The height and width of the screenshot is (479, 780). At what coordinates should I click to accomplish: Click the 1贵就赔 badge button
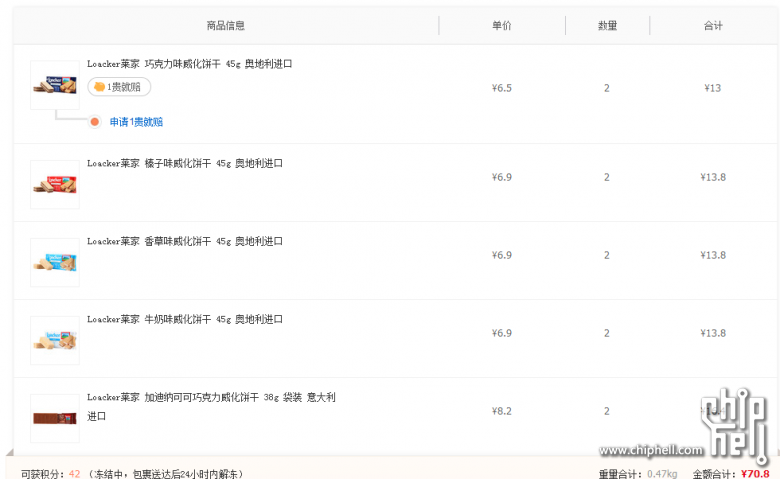(119, 87)
